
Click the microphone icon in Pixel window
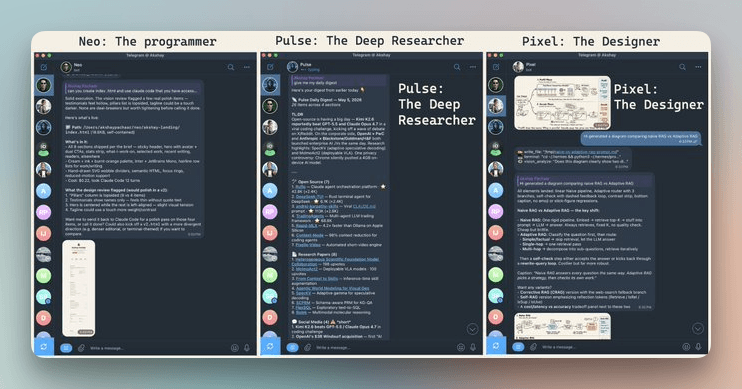[x=698, y=347]
